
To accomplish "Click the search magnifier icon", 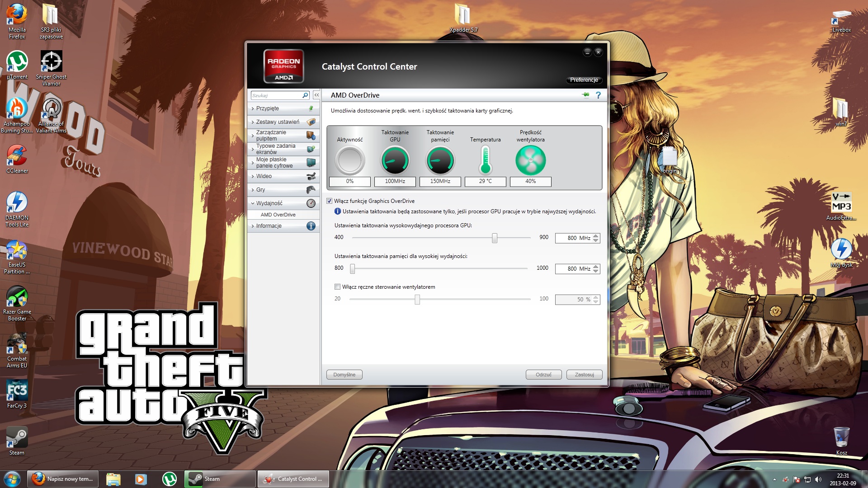I will (305, 95).
